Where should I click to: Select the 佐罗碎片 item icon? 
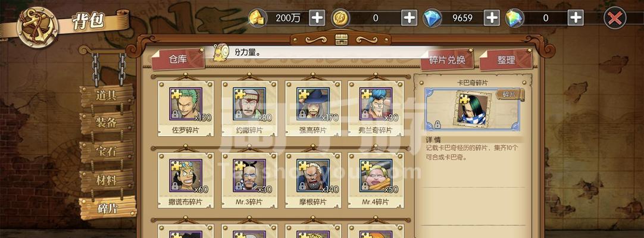(186, 104)
